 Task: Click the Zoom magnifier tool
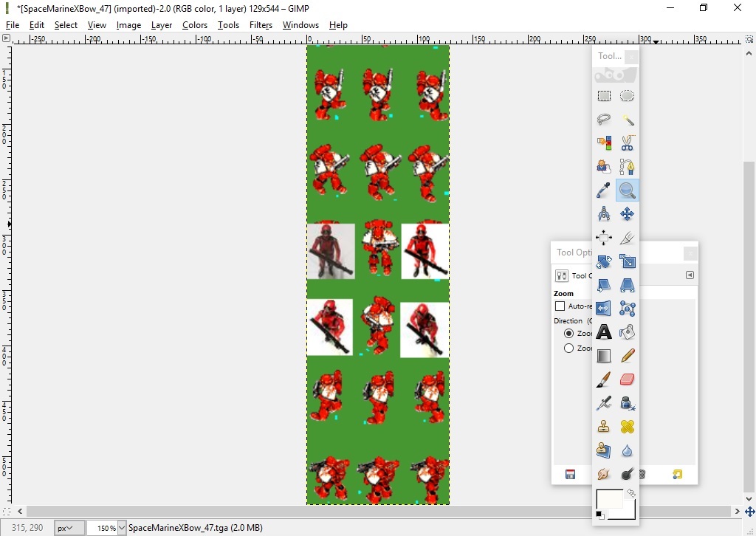pyautogui.click(x=627, y=190)
